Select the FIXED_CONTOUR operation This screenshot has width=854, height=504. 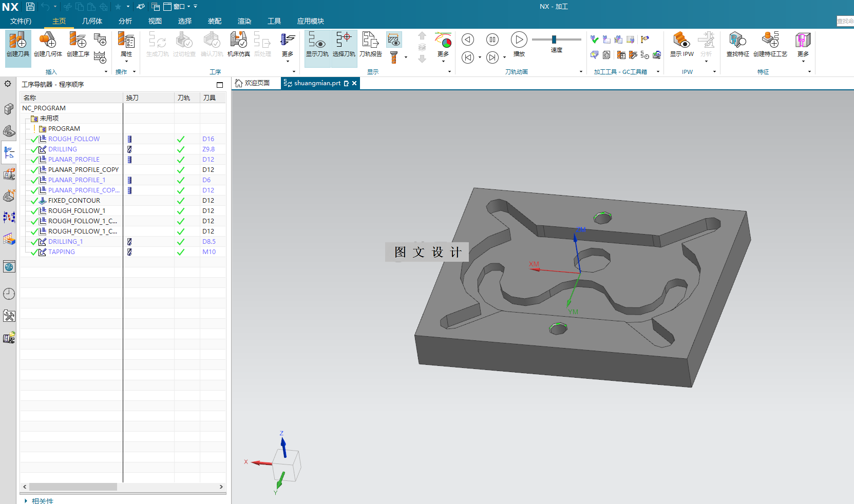click(74, 201)
